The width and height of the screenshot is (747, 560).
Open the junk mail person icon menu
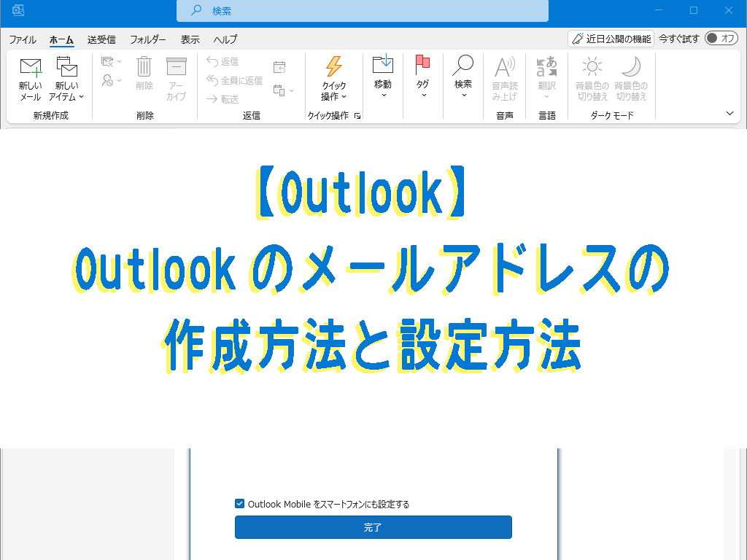(x=112, y=80)
